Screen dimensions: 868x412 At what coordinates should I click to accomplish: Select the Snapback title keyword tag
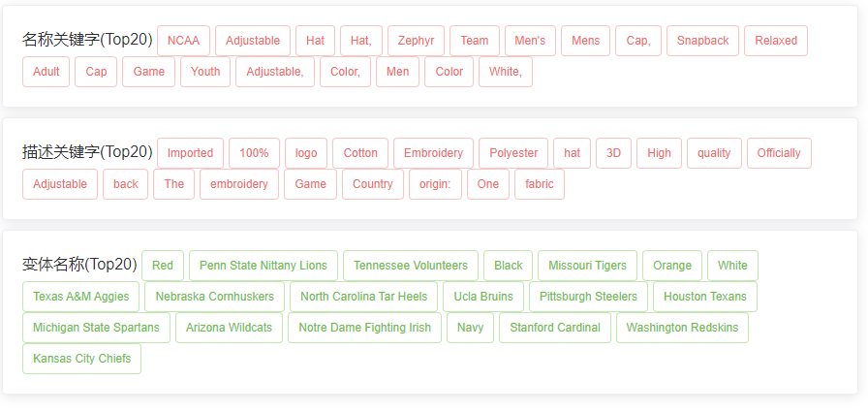tap(702, 41)
